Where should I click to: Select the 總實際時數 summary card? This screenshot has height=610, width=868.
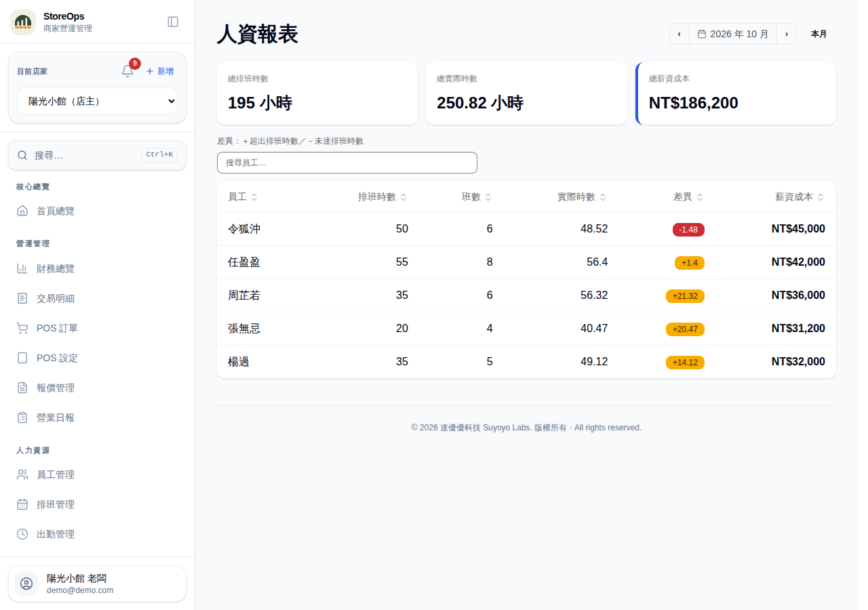click(526, 94)
